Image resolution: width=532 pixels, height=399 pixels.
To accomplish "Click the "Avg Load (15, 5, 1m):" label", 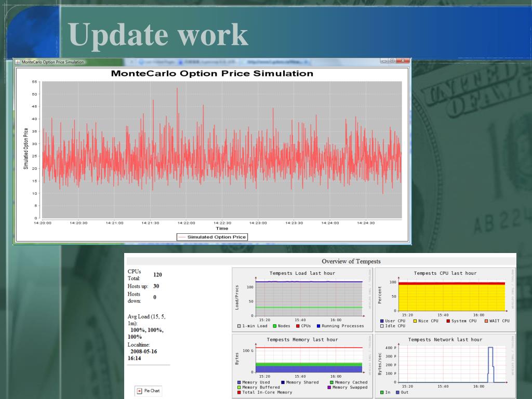I will click(147, 320).
